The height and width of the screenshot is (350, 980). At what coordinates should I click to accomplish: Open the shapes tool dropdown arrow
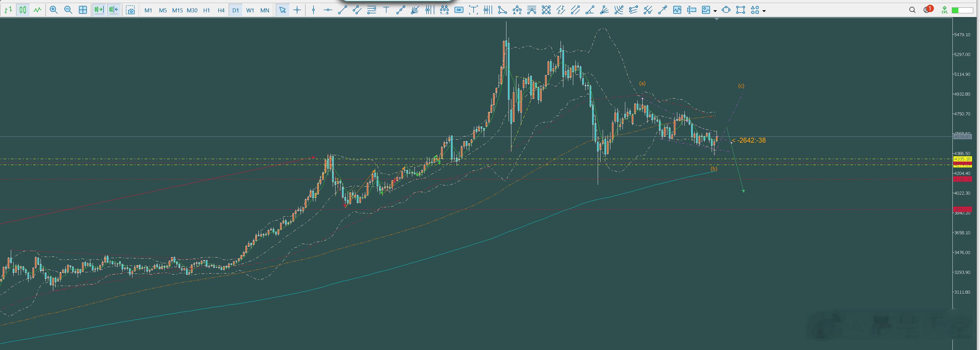764,11
